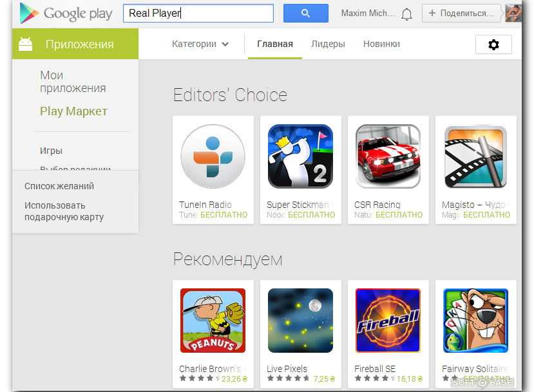Screen dimensions: 534x392
Task: Click the Поделиться share button
Action: tap(461, 14)
